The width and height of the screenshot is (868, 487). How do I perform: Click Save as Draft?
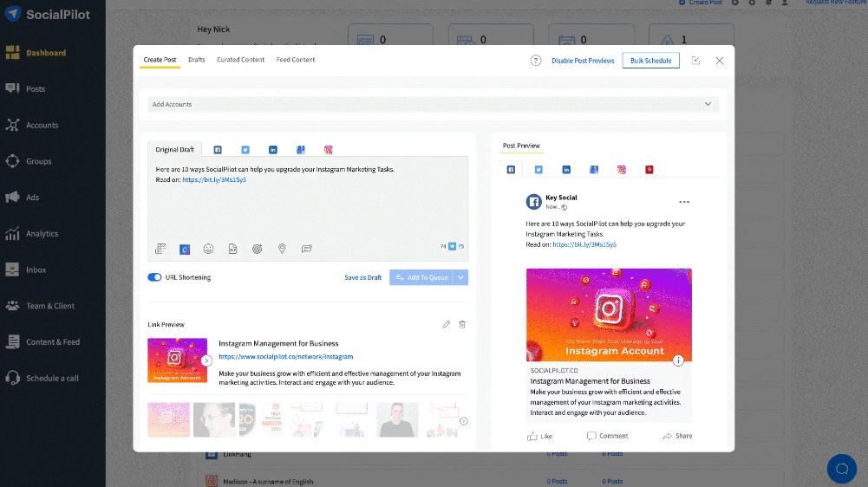click(362, 277)
